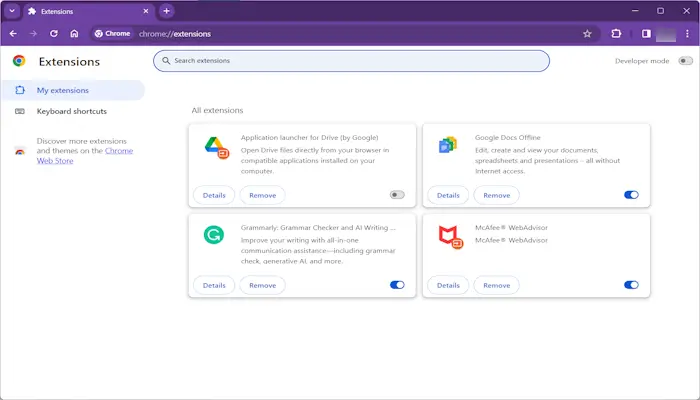
Task: Click the browser back arrow
Action: tap(13, 33)
